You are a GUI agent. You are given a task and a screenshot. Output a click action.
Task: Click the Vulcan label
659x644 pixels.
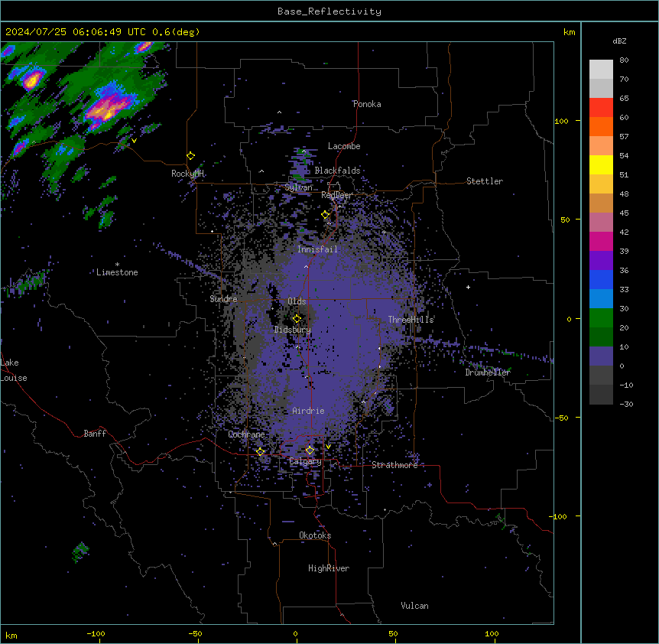414,606
